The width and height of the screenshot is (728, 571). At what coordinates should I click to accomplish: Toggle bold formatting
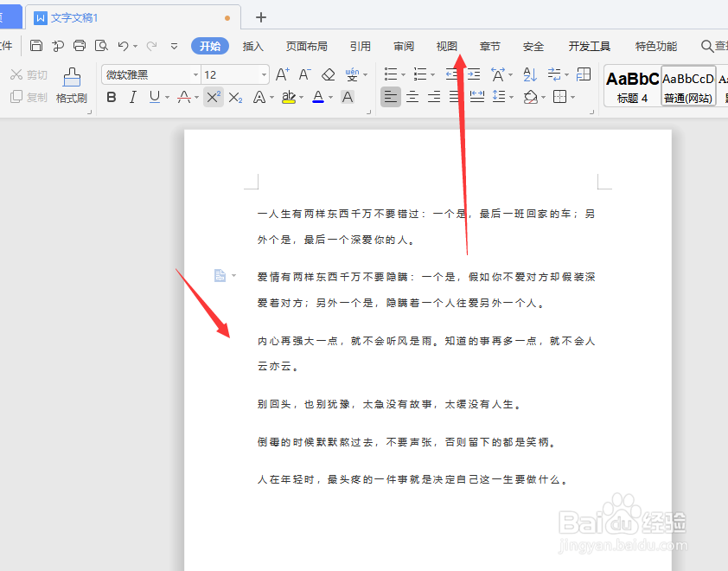[111, 97]
